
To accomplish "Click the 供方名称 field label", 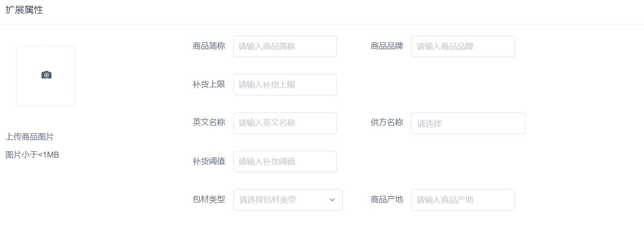I will [387, 123].
